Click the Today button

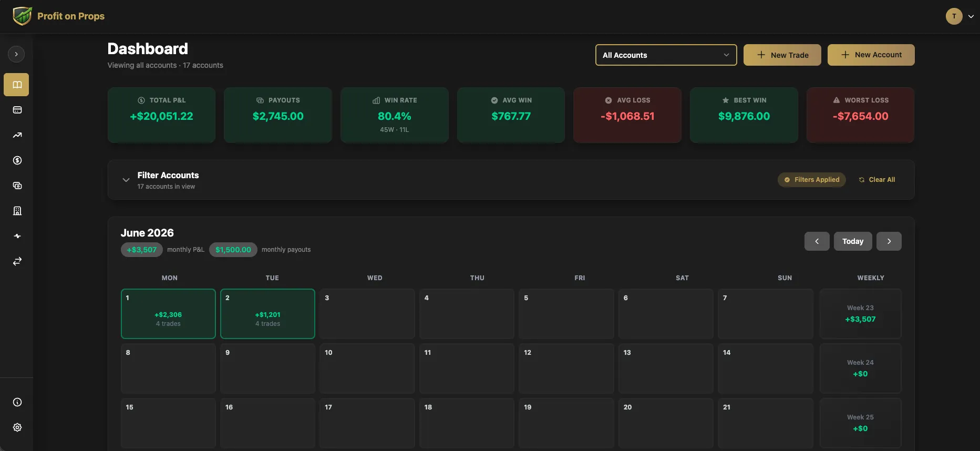(853, 241)
